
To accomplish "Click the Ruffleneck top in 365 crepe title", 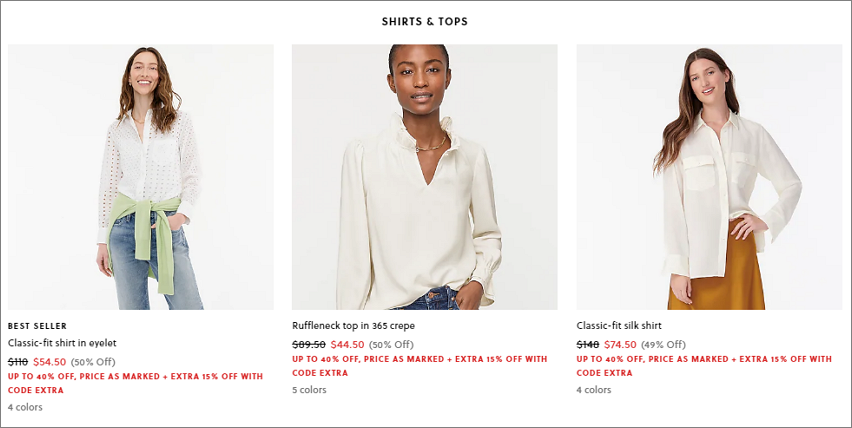I will click(x=353, y=326).
